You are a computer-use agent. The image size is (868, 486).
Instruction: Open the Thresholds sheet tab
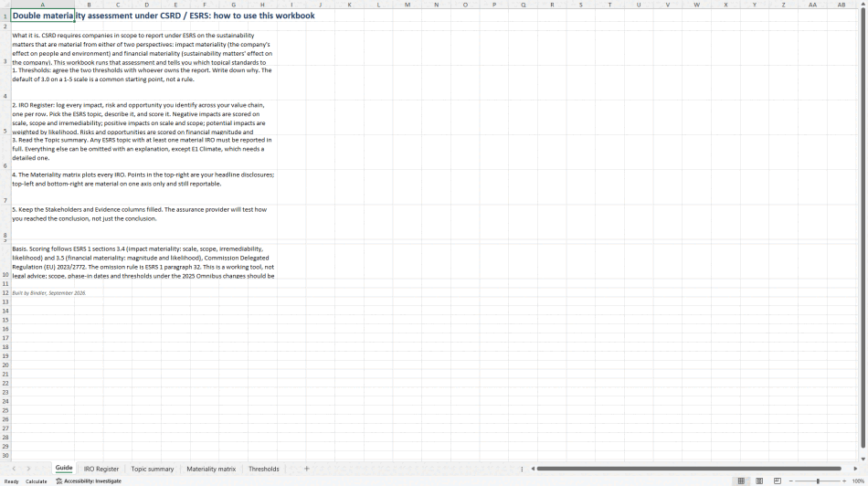[263, 469]
